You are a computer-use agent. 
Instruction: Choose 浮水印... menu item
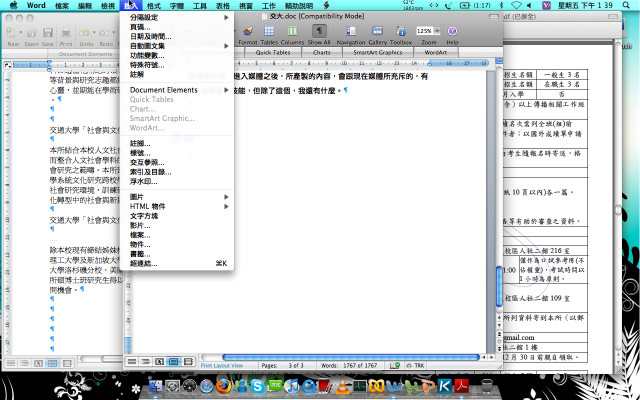tap(178, 182)
